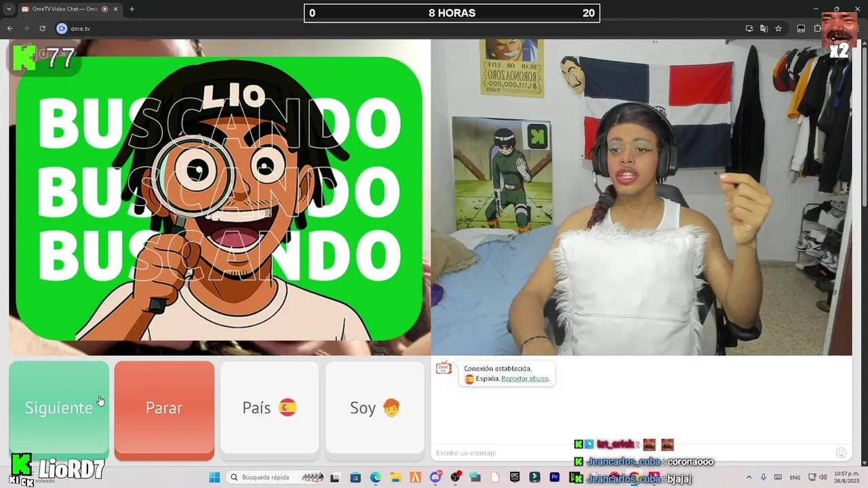Open the Extensions puzzle icon
868x488 pixels.
tap(817, 28)
